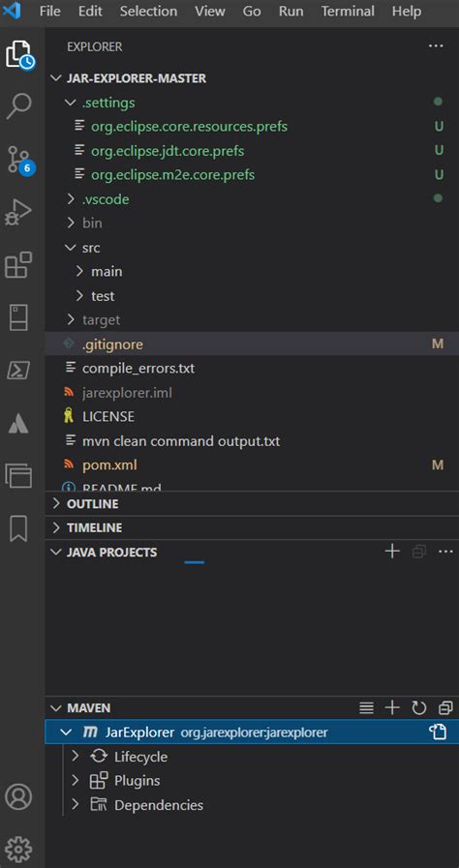Open the Help menu

[x=407, y=11]
